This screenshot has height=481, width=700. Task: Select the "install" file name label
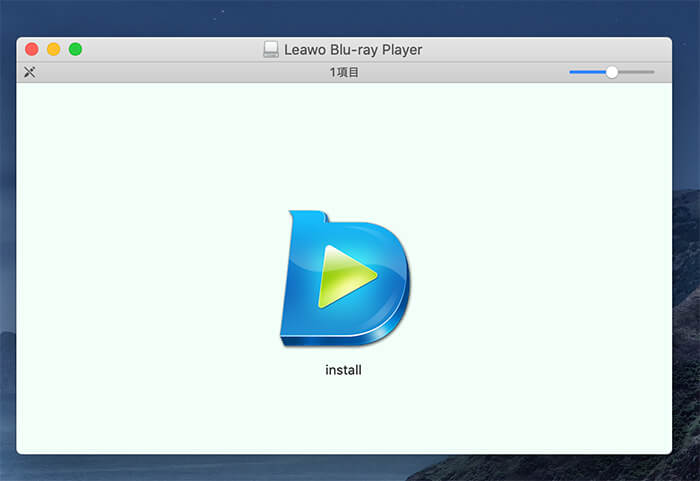coord(343,370)
